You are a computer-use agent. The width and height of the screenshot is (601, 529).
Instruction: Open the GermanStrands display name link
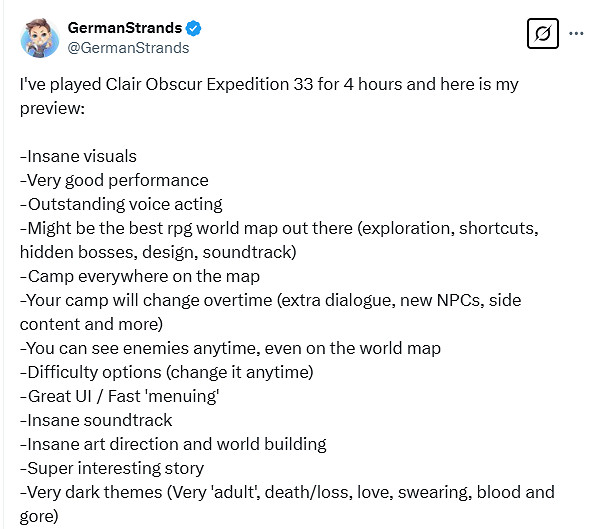125,27
